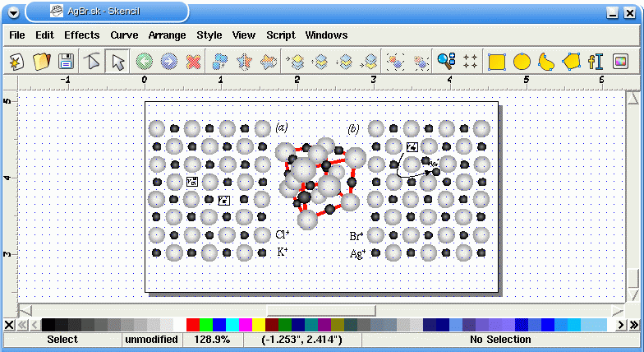The height and width of the screenshot is (352, 644).
Task: Pick the cyan palette swatch
Action: (232, 325)
